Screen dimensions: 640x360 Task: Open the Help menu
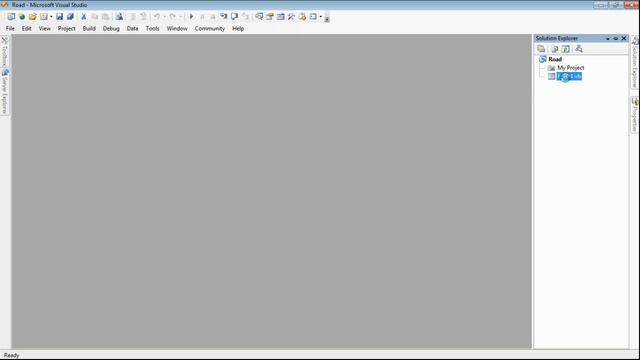[238, 29]
